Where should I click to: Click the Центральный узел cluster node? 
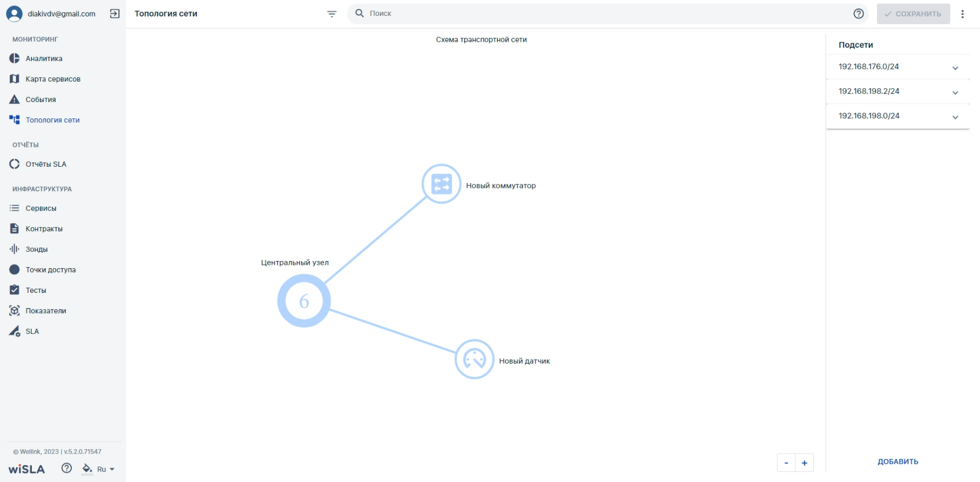click(304, 301)
